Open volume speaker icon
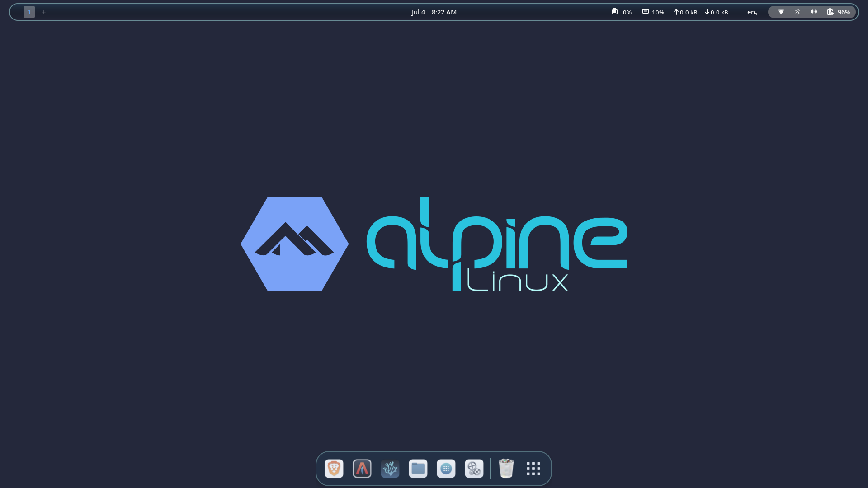The height and width of the screenshot is (488, 868). pos(814,12)
